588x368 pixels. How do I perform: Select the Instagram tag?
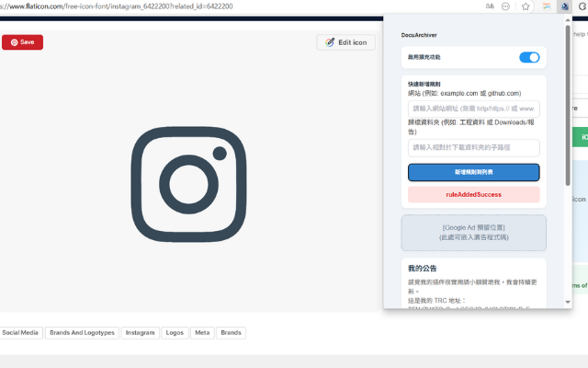tap(140, 333)
